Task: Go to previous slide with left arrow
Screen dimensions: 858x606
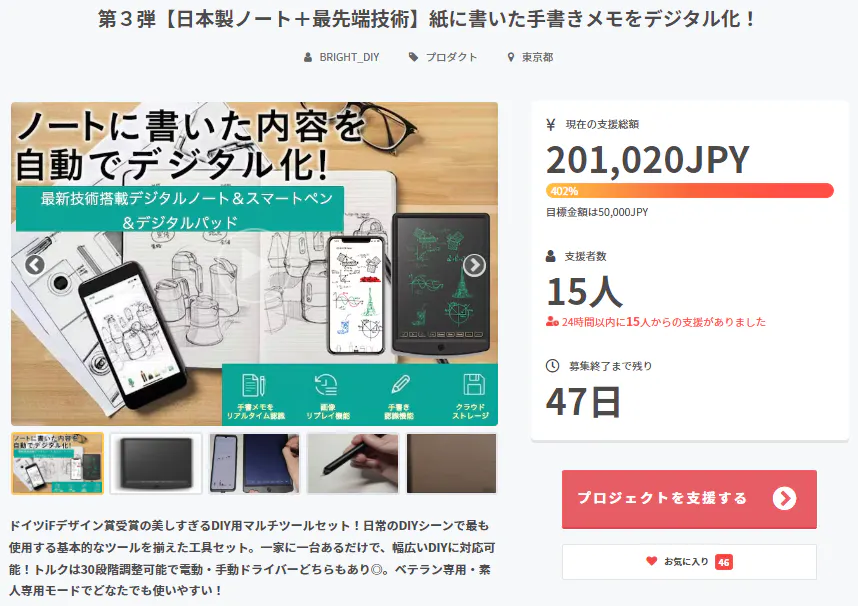Action: tap(35, 265)
